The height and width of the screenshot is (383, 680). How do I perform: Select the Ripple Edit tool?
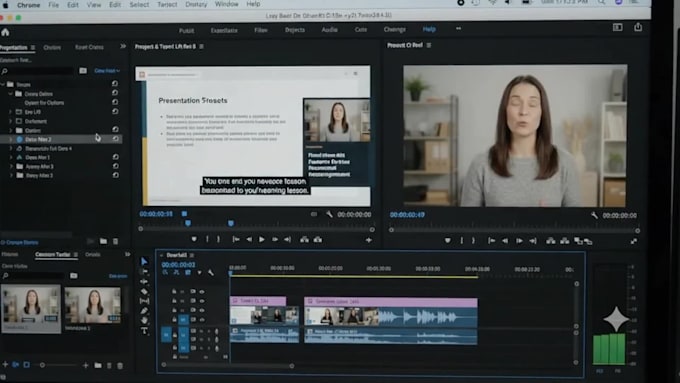144,282
